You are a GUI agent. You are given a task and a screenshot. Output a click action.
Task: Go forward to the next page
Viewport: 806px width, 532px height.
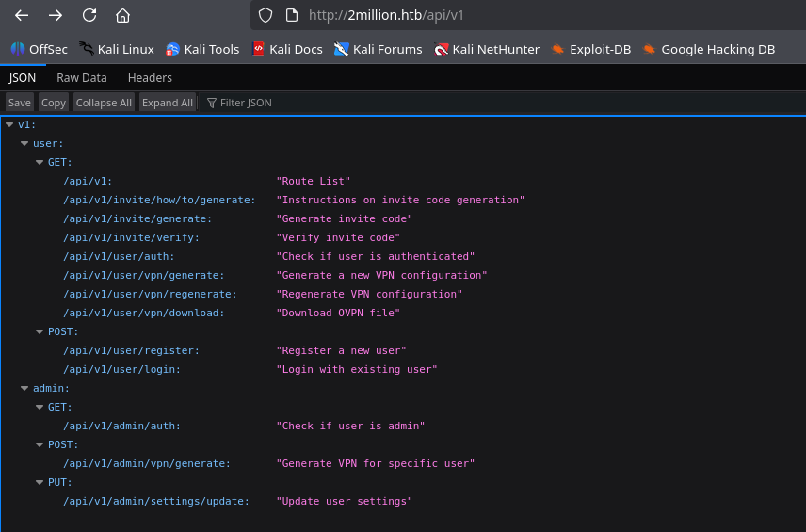(56, 15)
